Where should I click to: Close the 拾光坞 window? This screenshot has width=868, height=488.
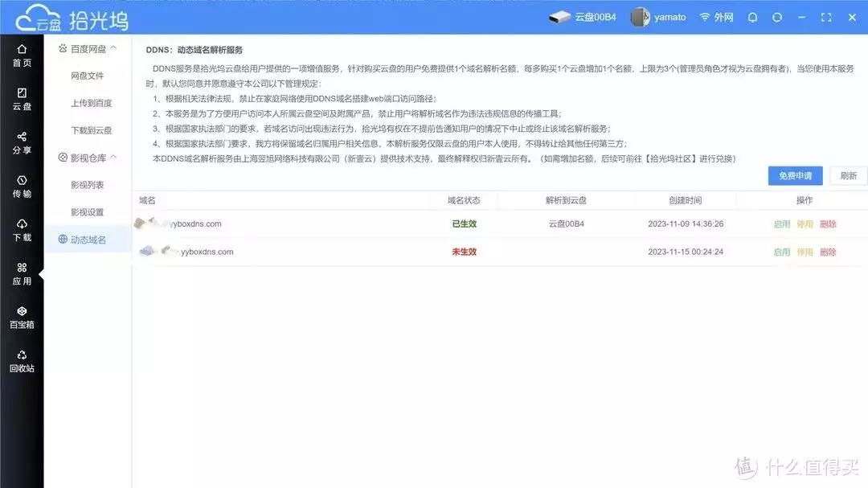852,17
